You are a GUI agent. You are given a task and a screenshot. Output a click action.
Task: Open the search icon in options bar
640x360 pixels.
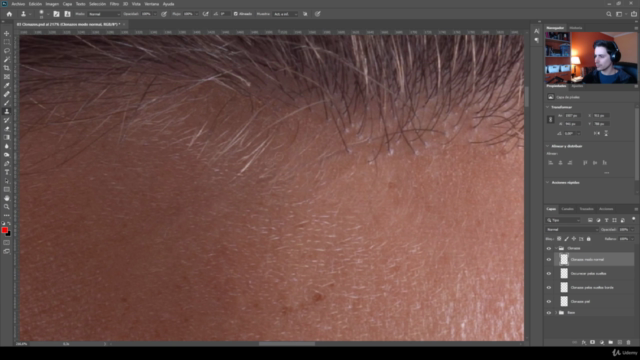click(x=609, y=14)
